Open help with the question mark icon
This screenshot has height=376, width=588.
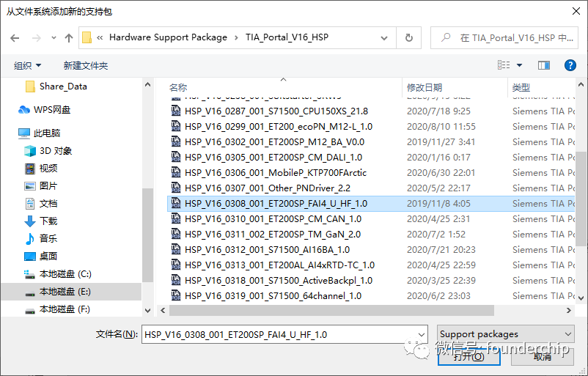pos(570,65)
